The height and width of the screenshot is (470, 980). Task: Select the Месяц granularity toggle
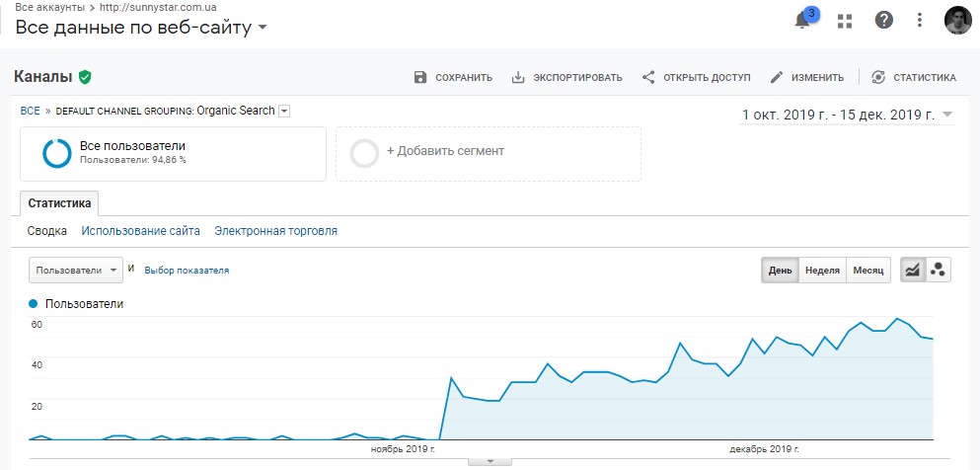[x=868, y=271]
